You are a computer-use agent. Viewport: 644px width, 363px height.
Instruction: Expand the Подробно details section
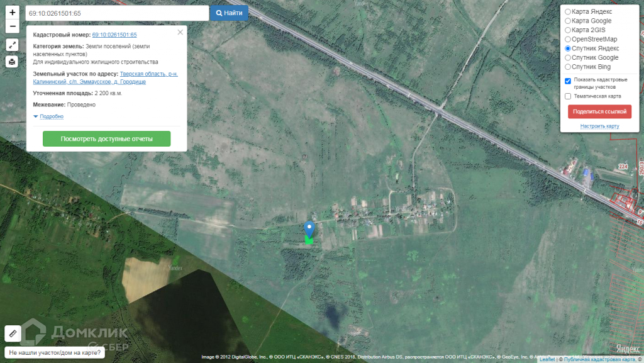click(48, 116)
